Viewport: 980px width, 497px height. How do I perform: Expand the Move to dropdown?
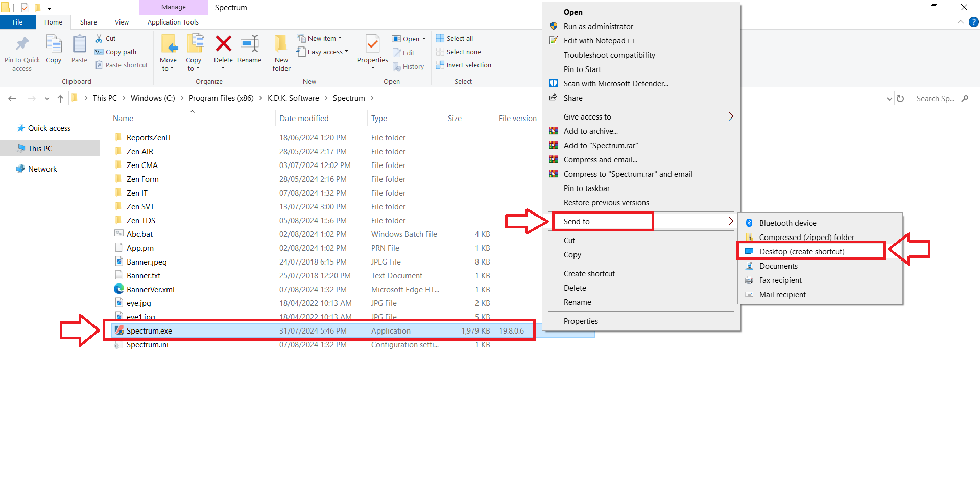(x=168, y=64)
